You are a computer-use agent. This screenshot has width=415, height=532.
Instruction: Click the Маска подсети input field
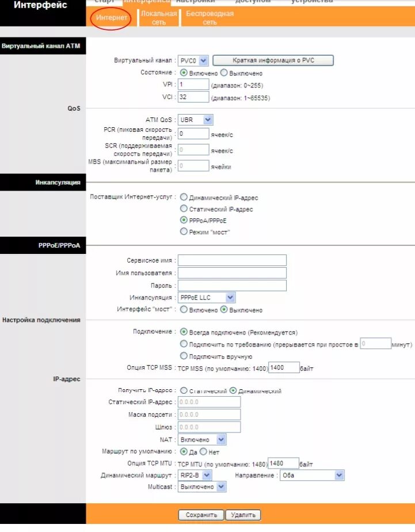pos(209,415)
